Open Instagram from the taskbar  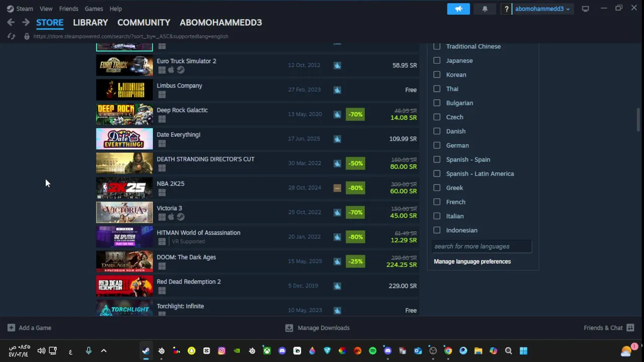point(221,351)
